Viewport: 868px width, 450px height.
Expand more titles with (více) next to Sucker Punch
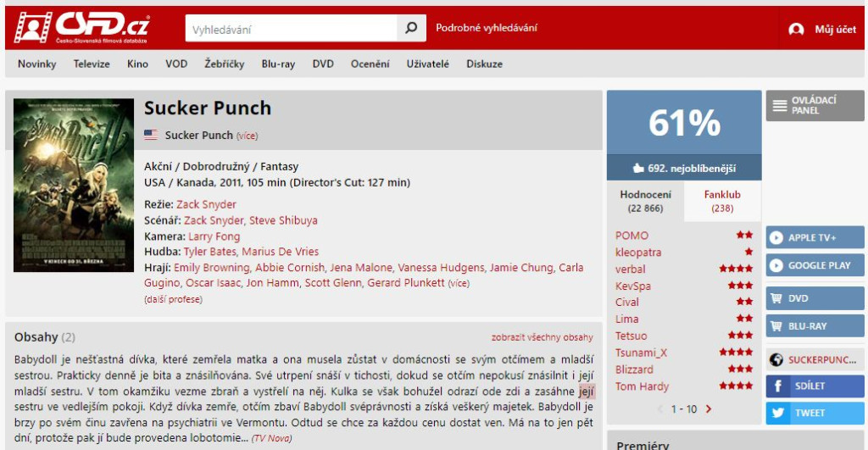pos(247,136)
